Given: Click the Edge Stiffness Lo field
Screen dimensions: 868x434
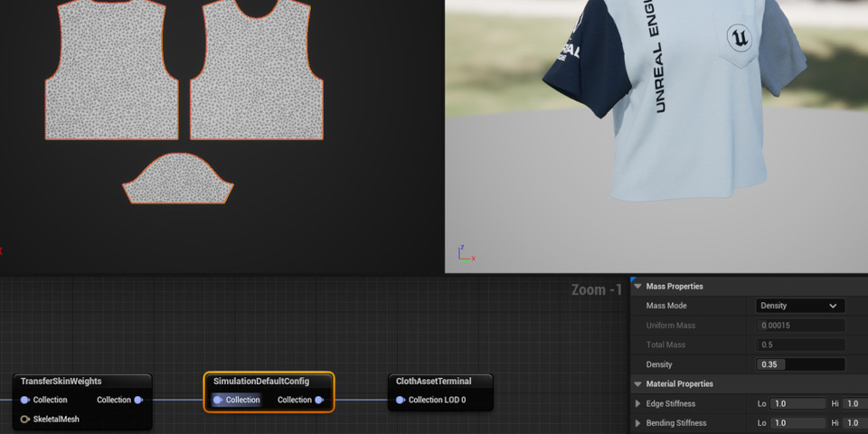Looking at the screenshot, I should point(797,404).
